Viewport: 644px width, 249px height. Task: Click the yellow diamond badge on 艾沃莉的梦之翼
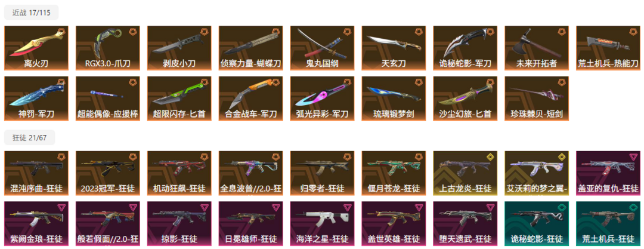pos(561,156)
